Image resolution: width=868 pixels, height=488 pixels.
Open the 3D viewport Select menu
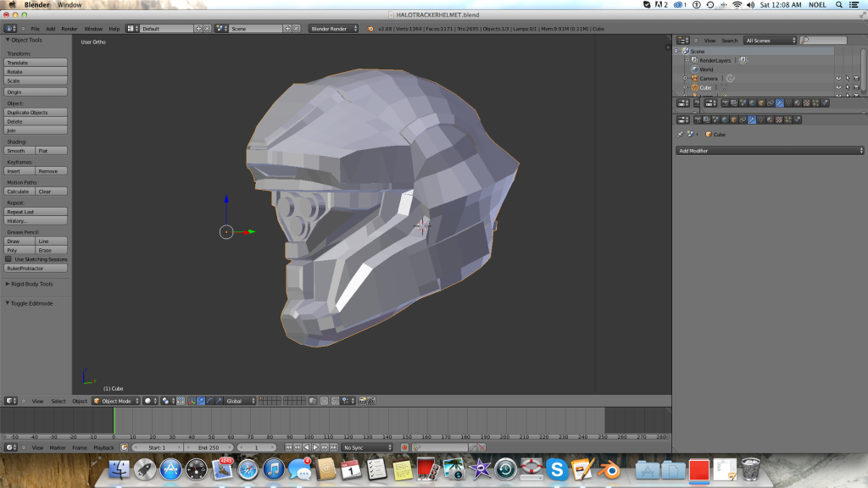[x=58, y=401]
